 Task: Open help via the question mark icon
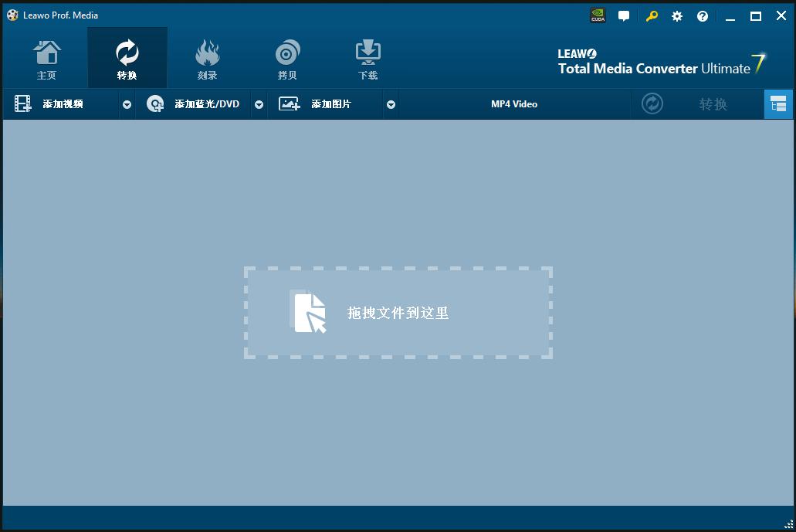pyautogui.click(x=703, y=16)
